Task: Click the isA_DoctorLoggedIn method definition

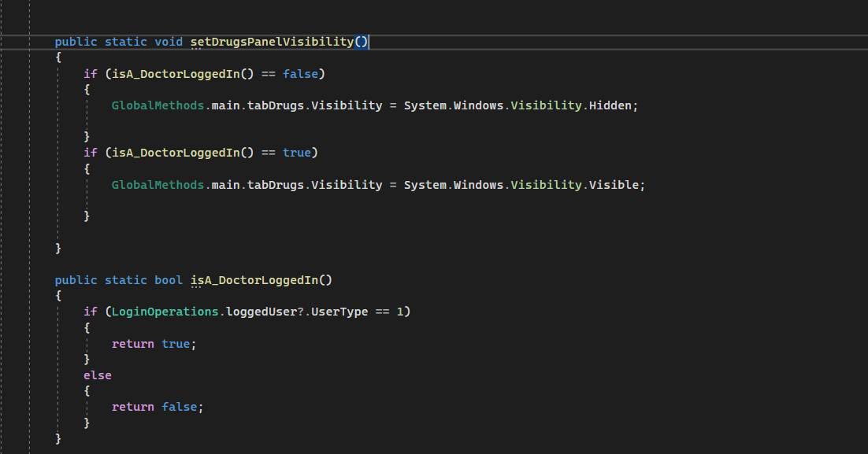Action: click(x=252, y=279)
